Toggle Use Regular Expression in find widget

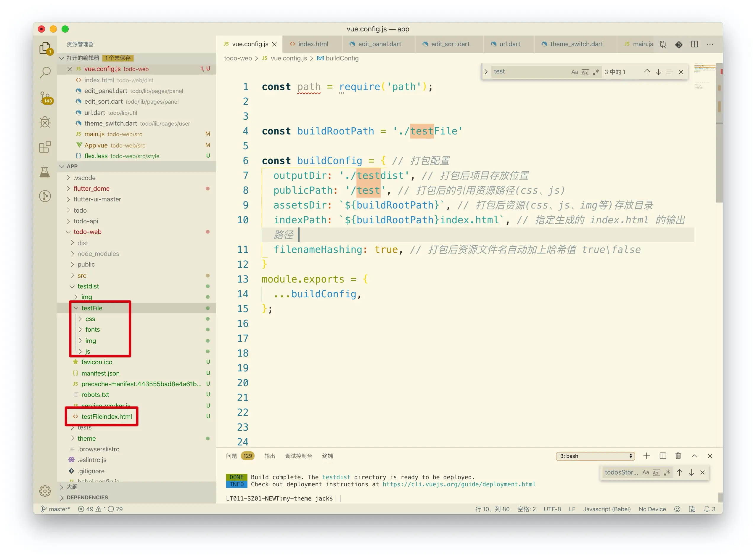(596, 72)
